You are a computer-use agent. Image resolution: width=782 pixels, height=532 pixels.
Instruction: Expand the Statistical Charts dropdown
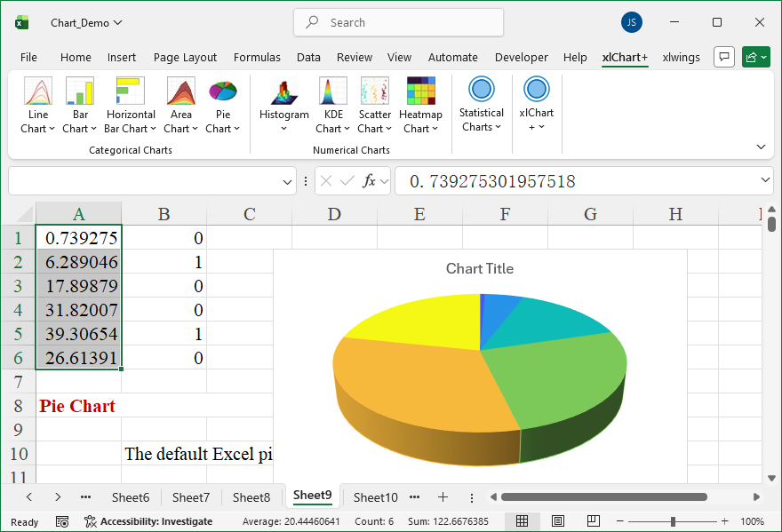(x=481, y=119)
